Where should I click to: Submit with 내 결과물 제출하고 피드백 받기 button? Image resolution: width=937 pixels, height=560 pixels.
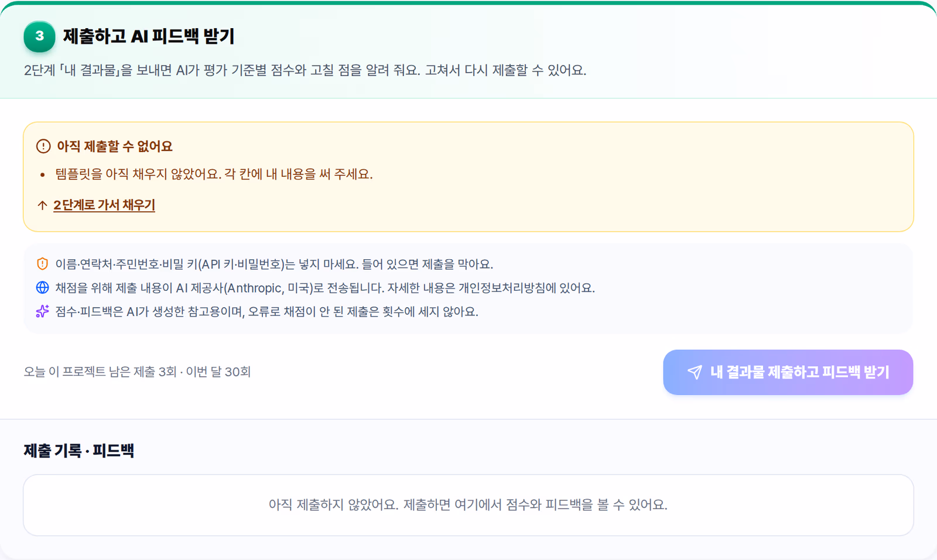(788, 372)
